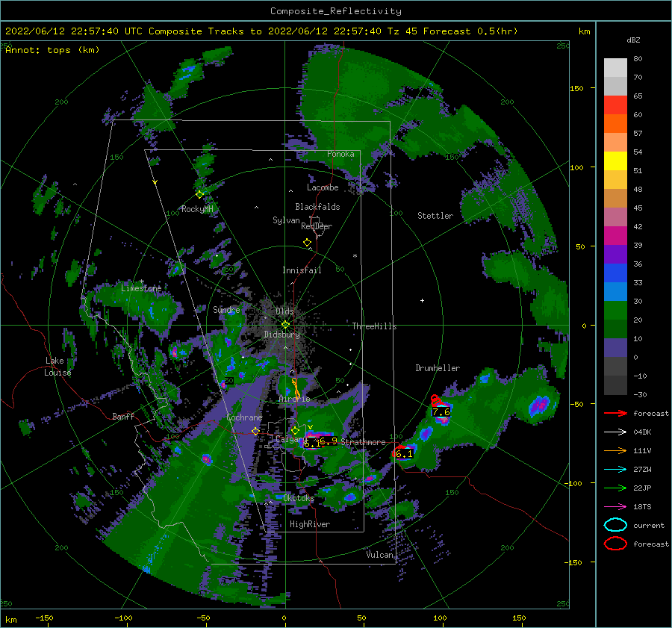Pick the light gray 70–80 dBZ swatch
This screenshot has width=672, height=628.
point(615,68)
